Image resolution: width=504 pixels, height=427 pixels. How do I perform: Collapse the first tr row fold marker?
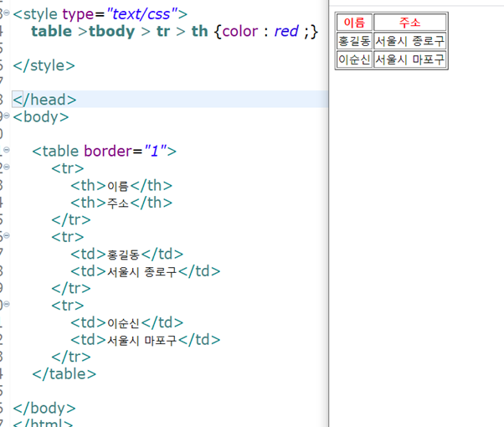(x=7, y=167)
